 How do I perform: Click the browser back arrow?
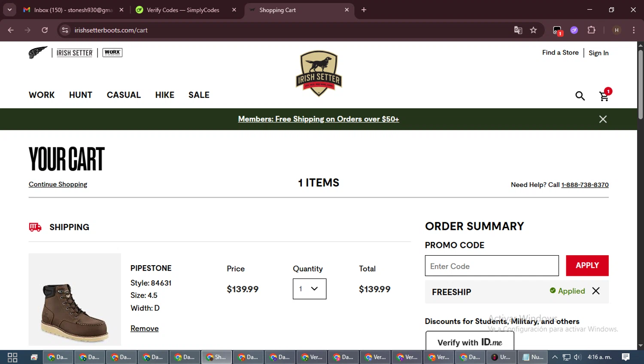tap(11, 30)
